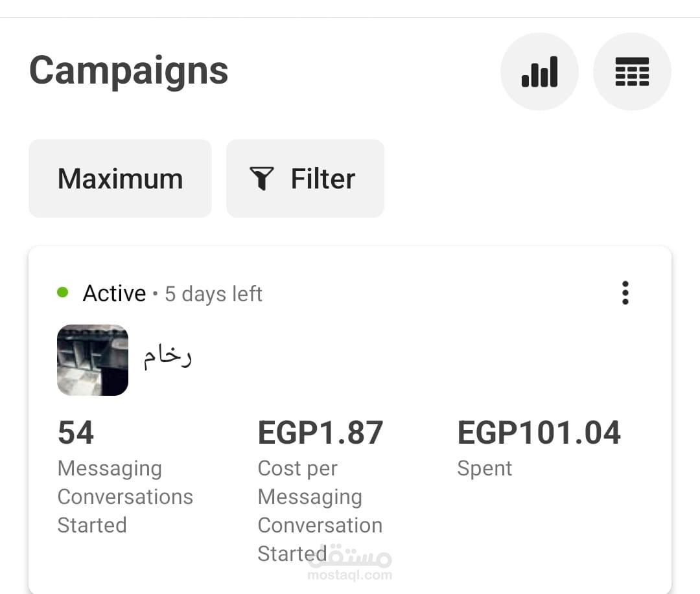Click the green Active status dot
Image resolution: width=700 pixels, height=594 pixels.
pos(62,292)
